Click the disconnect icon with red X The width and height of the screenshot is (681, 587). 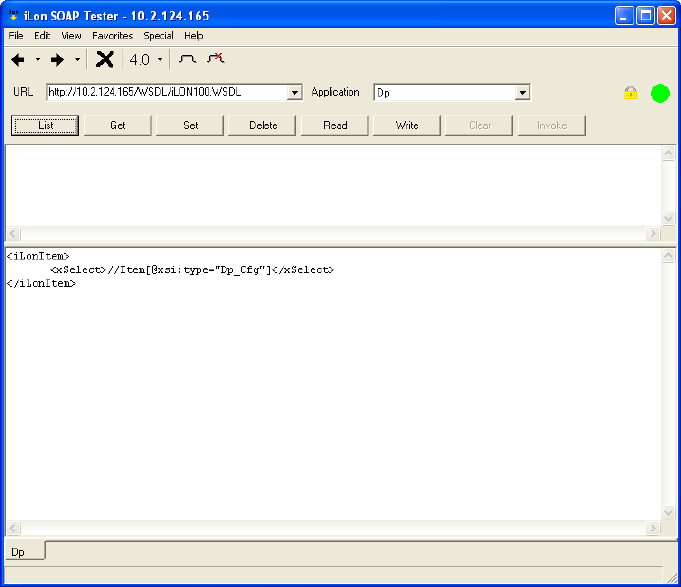coord(216,58)
